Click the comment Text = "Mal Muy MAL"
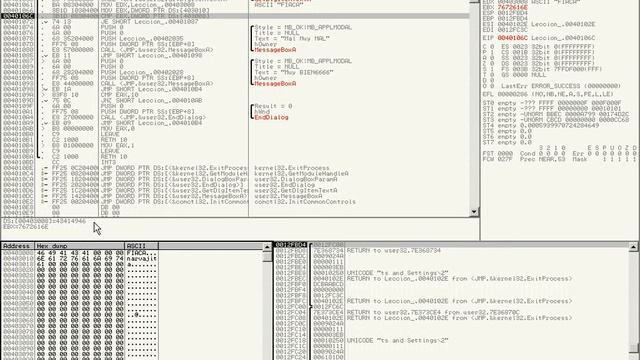640x360 pixels. pos(292,38)
